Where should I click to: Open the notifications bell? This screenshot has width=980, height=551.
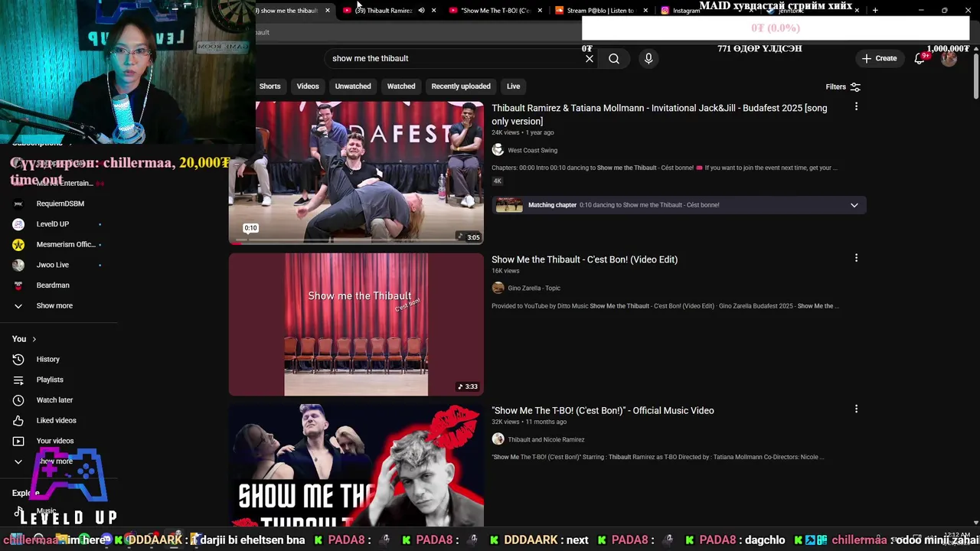(920, 58)
